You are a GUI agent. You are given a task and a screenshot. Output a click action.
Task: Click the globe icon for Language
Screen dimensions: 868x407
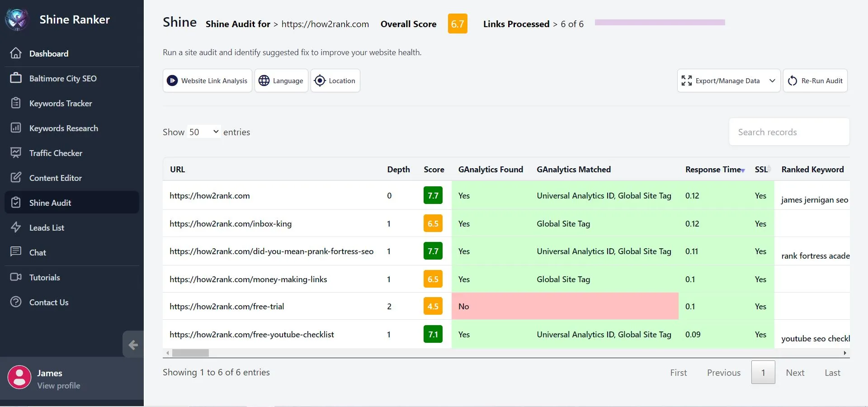point(264,80)
